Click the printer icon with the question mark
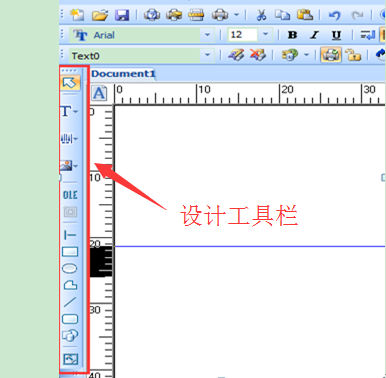This screenshot has height=378, width=386. click(152, 15)
